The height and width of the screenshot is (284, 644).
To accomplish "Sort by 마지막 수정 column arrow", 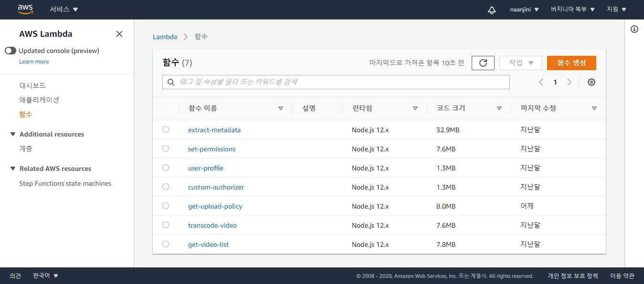I will pyautogui.click(x=594, y=108).
